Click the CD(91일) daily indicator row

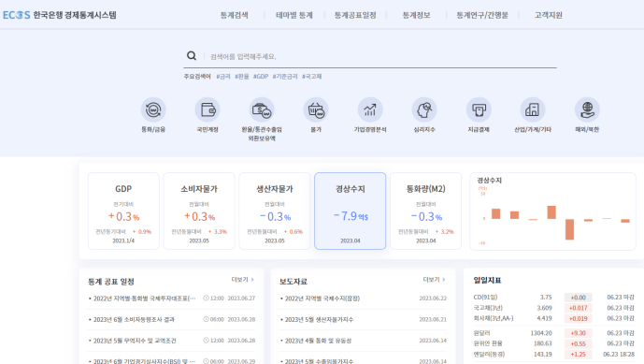(553, 297)
